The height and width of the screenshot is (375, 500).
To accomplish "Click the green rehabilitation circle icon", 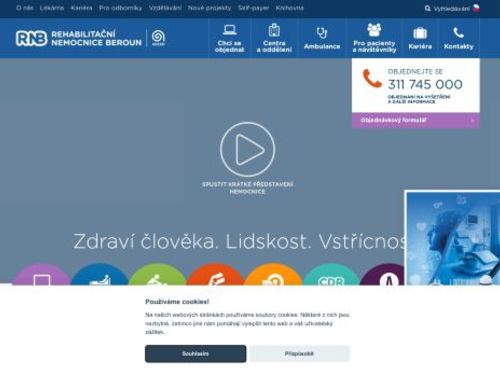I will click(157, 275).
